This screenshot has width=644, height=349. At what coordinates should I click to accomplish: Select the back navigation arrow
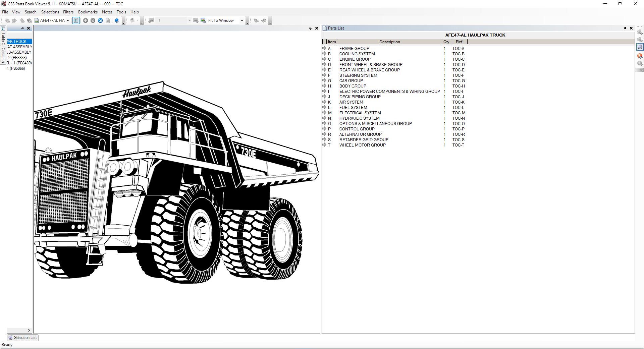7,20
